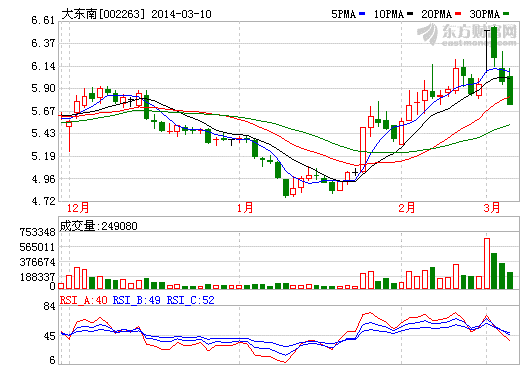Screen dimensions: 520x365
Task: Click the 3月 date axis label
Action: click(x=492, y=208)
